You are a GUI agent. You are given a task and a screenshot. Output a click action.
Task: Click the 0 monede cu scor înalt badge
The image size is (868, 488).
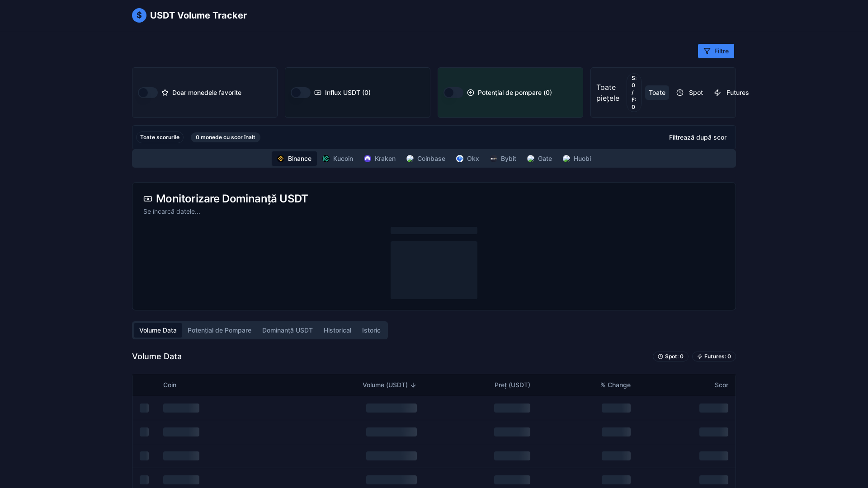pyautogui.click(x=225, y=137)
